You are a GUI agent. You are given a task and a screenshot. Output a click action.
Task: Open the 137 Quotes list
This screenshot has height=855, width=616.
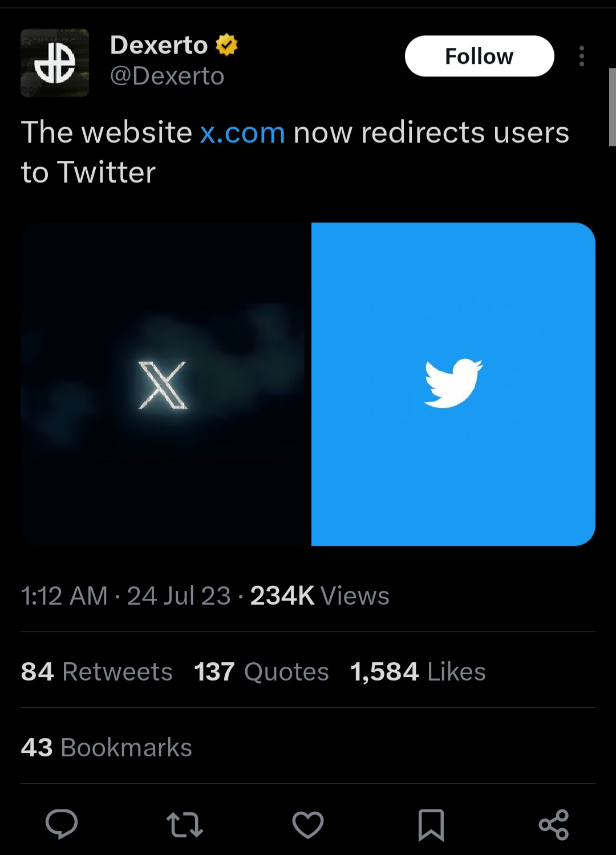(261, 672)
